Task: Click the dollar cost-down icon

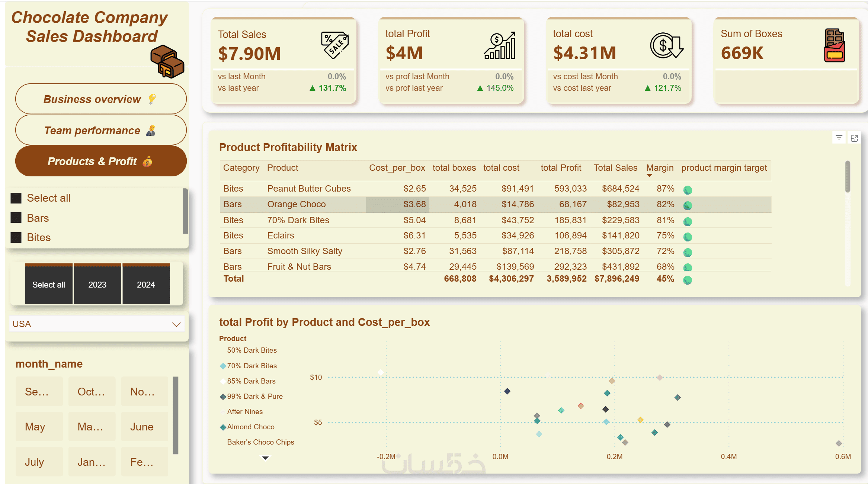Action: pyautogui.click(x=666, y=45)
